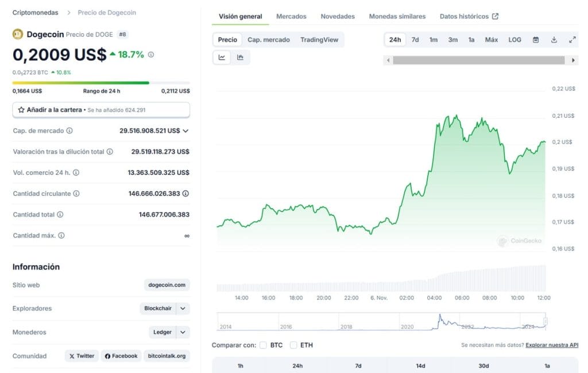Click info icon beside Cantidad circulante label
Image resolution: width=588 pixels, height=373 pixels.
point(76,194)
